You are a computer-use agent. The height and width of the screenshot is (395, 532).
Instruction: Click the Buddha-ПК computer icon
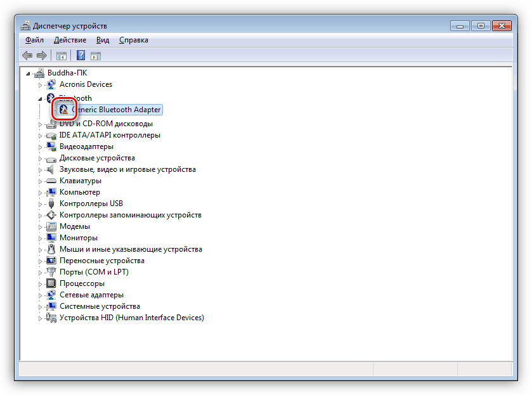tap(39, 73)
